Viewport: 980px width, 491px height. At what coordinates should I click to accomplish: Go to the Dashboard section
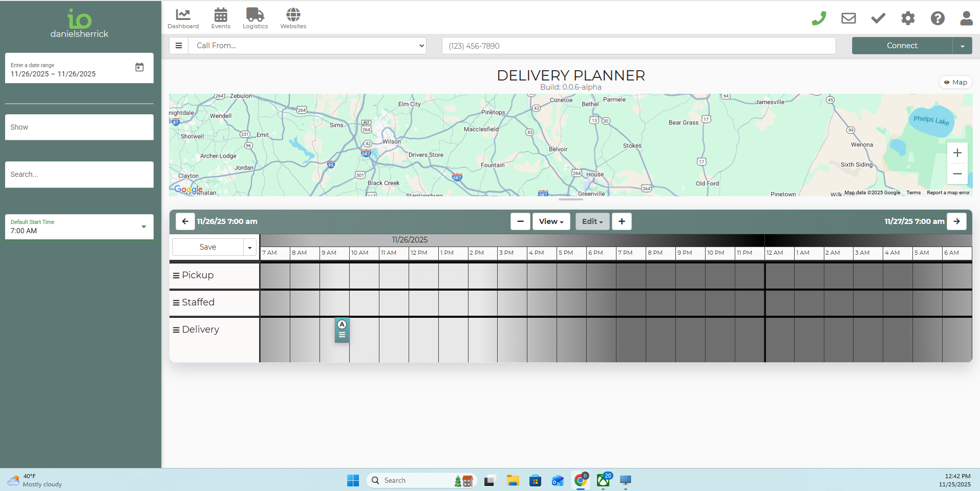(183, 18)
